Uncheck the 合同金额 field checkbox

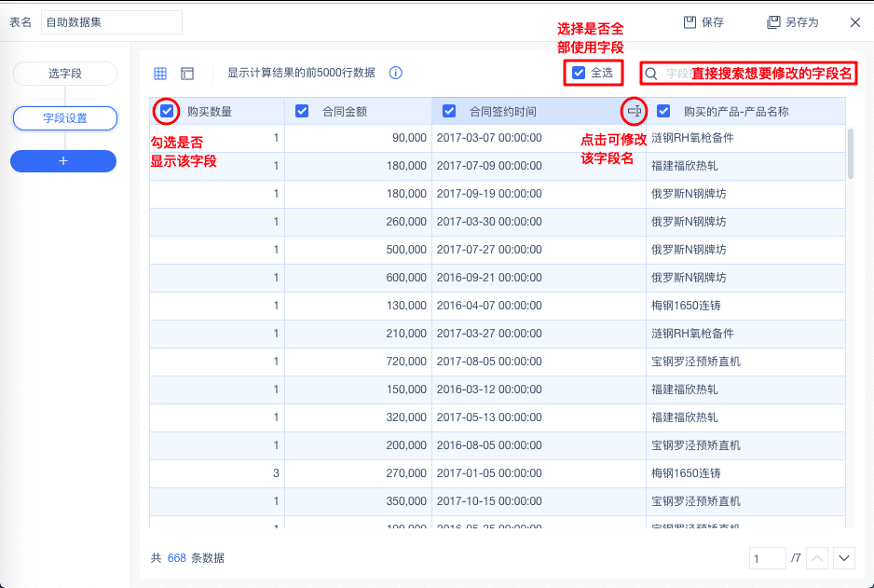pos(302,111)
